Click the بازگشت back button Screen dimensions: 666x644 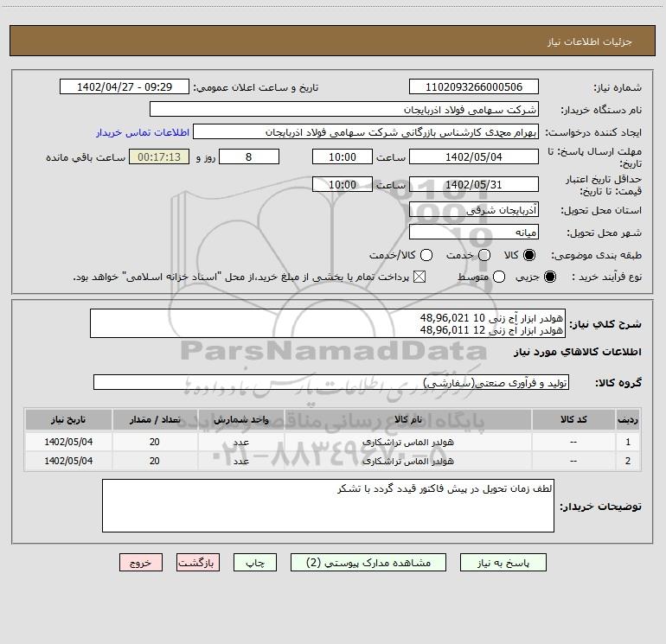pos(198,563)
